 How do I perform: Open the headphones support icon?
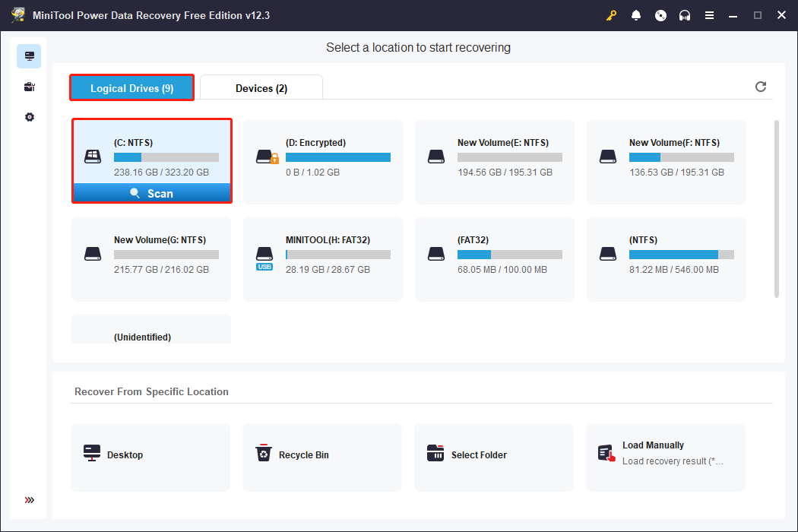(x=685, y=15)
